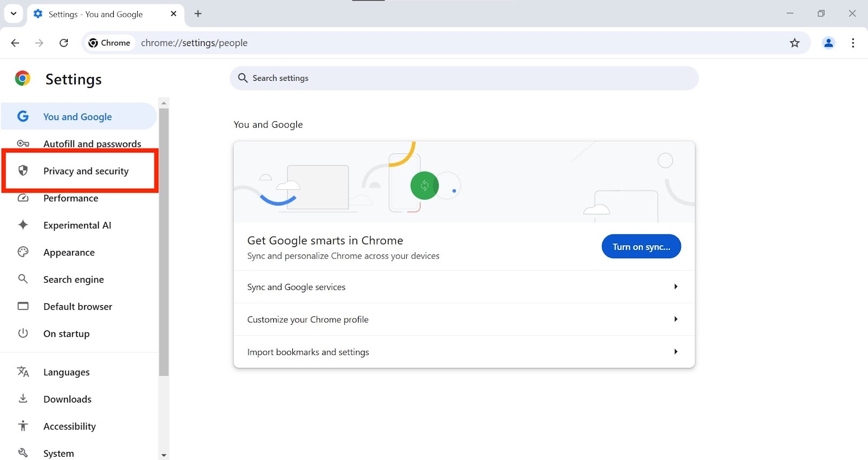Click in the Search settings field
The height and width of the screenshot is (460, 868).
[x=464, y=78]
